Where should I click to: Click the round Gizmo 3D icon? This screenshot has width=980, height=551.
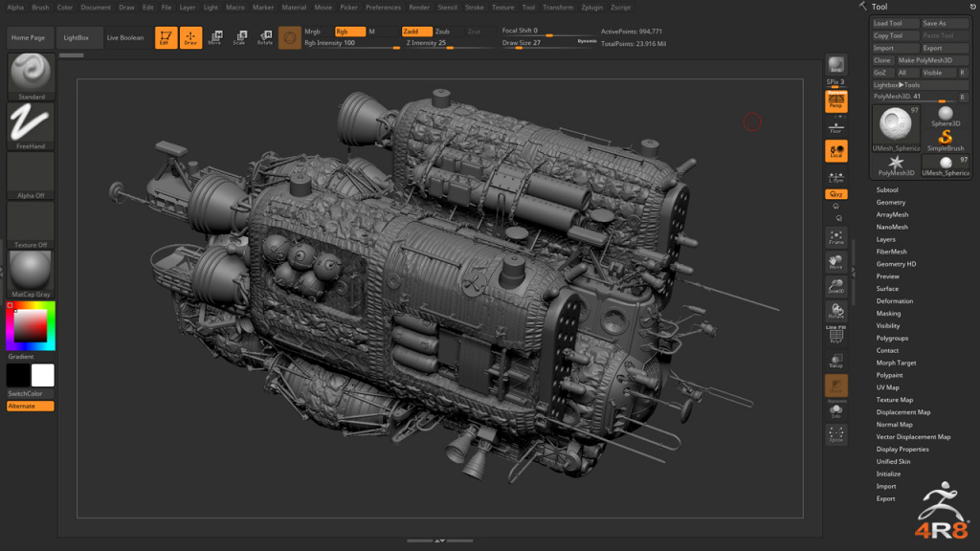point(289,37)
